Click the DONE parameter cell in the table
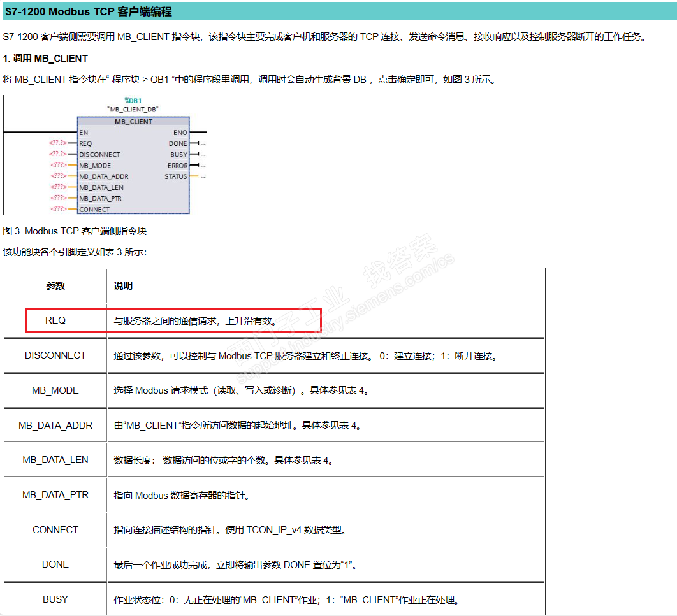This screenshot has width=677, height=616. click(55, 564)
